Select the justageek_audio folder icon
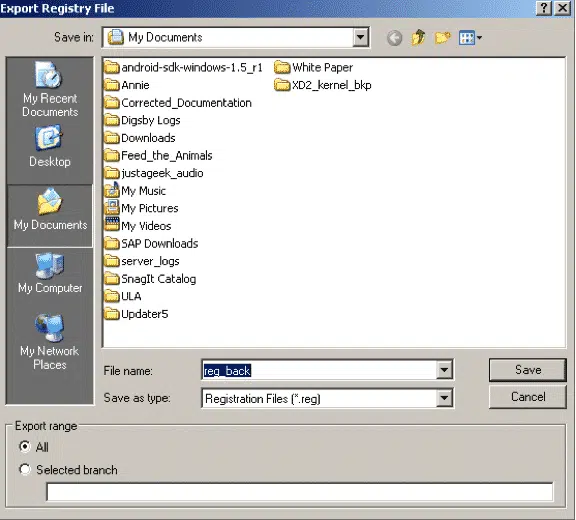The image size is (576, 520). 112,173
